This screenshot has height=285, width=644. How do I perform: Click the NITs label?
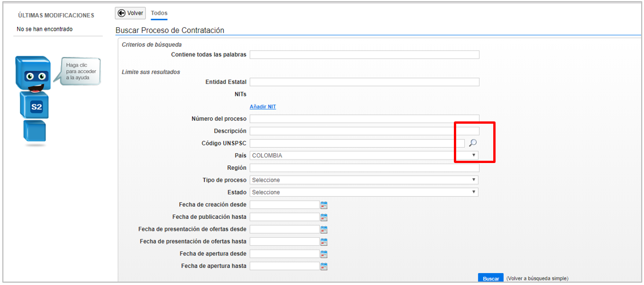pos(239,94)
